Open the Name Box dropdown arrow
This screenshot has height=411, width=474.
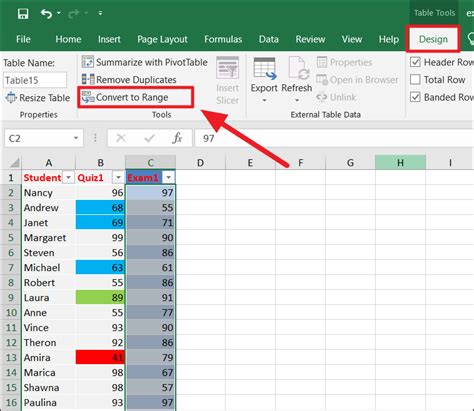coord(76,138)
